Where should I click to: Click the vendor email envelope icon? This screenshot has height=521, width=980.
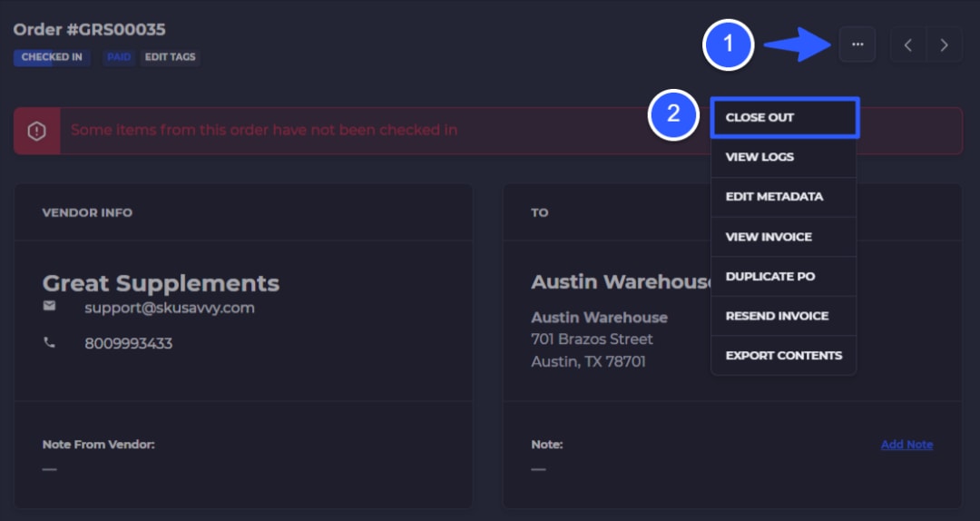click(49, 306)
